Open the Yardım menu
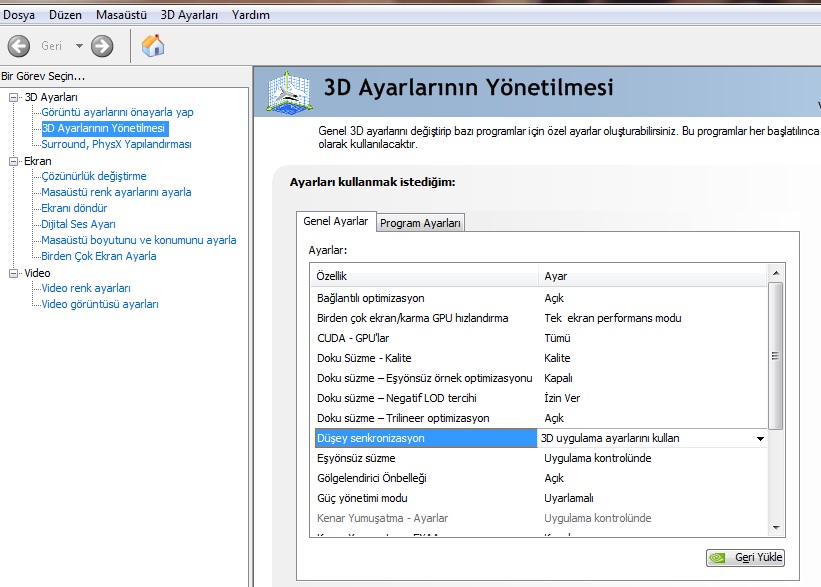821x587 pixels. pos(251,15)
